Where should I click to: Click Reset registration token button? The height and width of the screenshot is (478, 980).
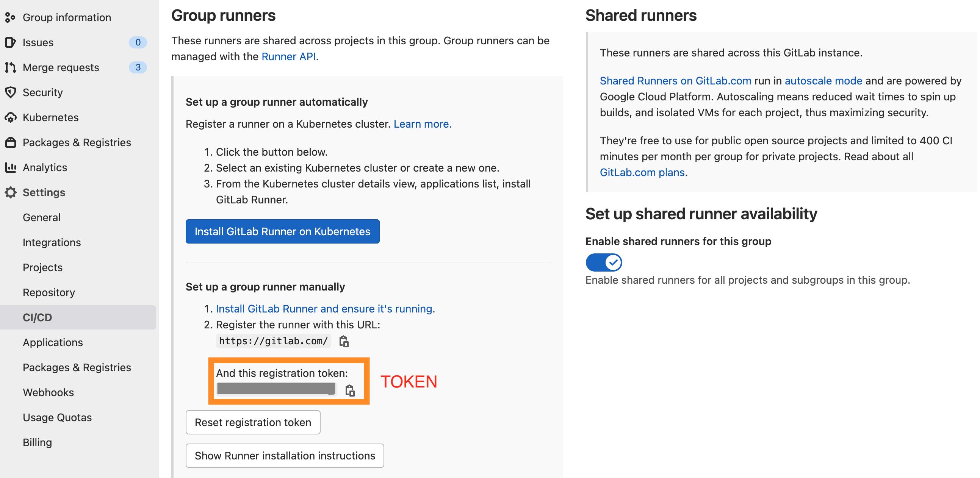coord(253,422)
